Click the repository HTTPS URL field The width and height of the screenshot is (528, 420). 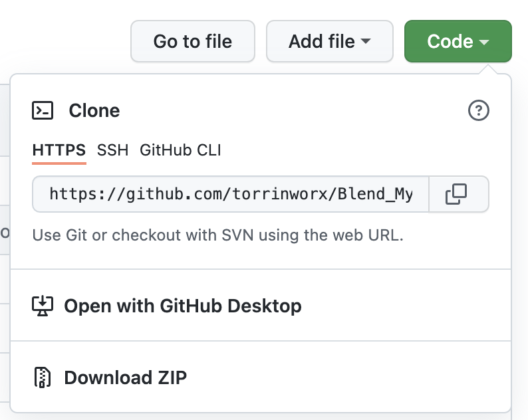[x=231, y=194]
